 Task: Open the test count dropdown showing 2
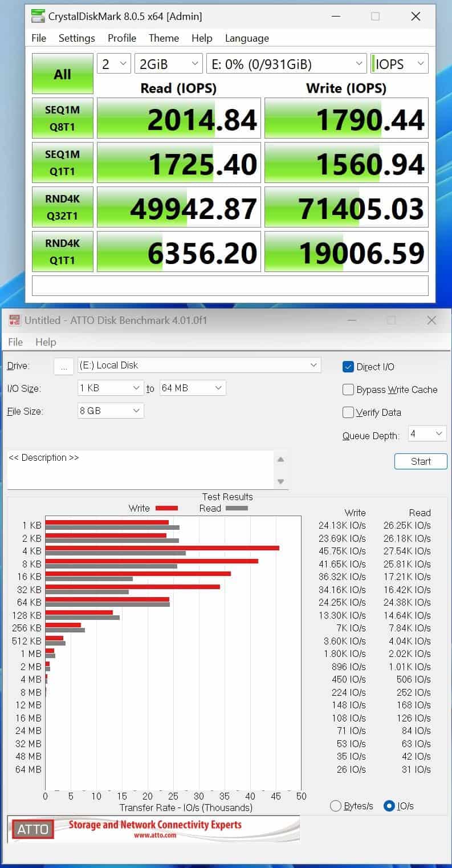(114, 64)
